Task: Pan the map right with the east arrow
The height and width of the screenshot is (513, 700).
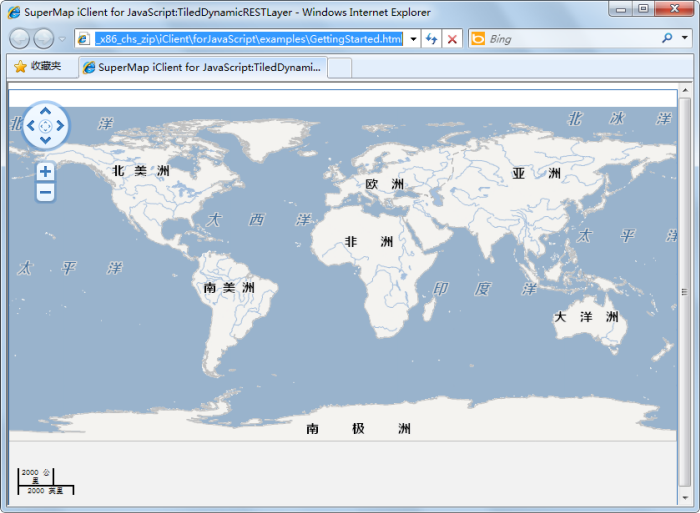Action: click(x=61, y=126)
